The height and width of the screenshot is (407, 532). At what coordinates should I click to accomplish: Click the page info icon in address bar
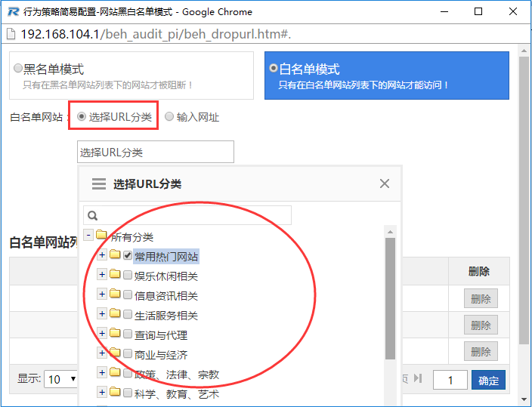tap(11, 35)
